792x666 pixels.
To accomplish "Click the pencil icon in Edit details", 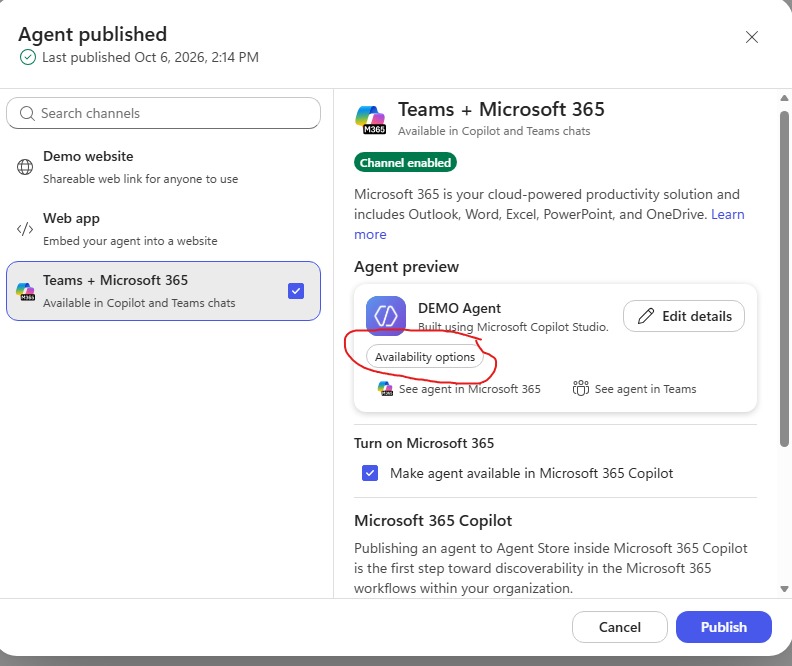I will [646, 316].
